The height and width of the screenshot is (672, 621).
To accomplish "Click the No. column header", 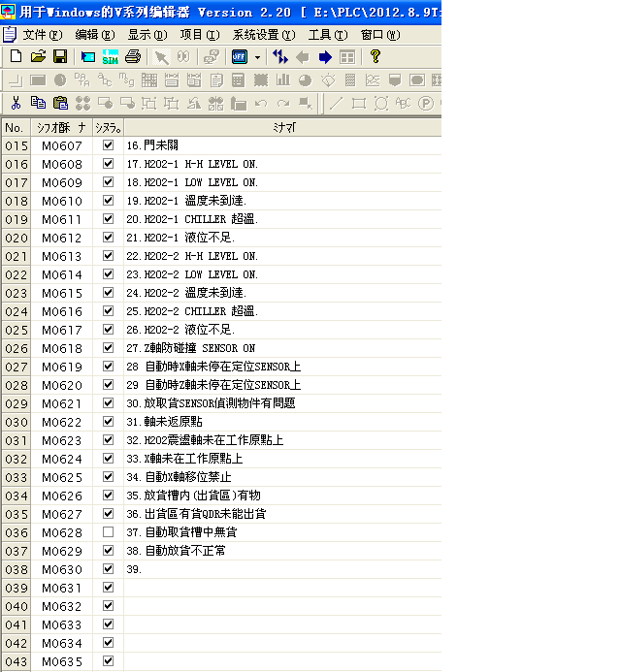I will [15, 127].
